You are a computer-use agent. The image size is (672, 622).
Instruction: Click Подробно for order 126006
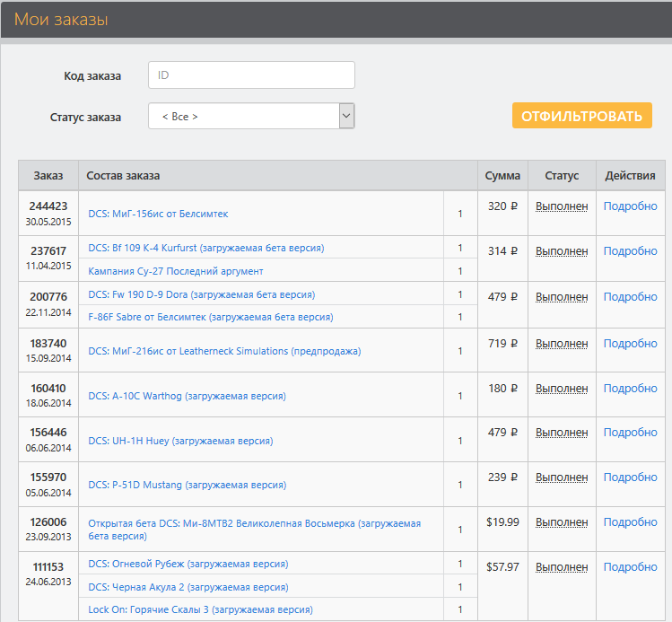point(631,521)
